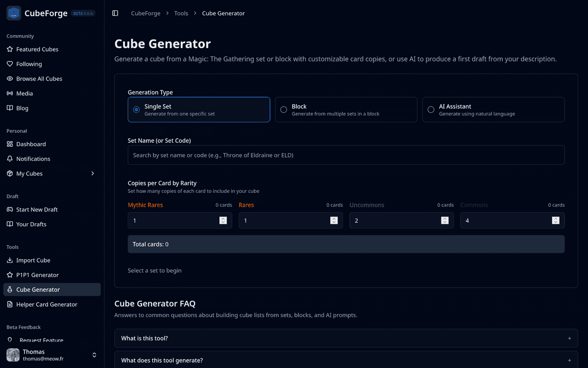Click the CubeForge logo icon

pyautogui.click(x=13, y=13)
